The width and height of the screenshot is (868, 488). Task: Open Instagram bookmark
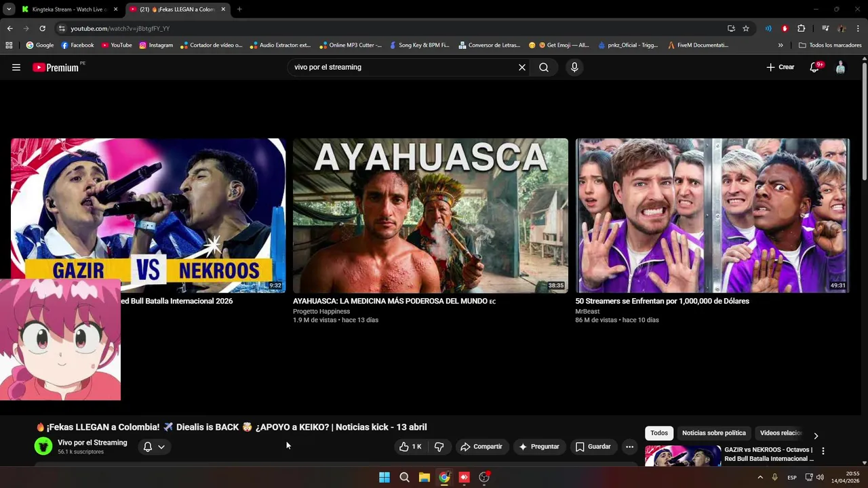[156, 45]
